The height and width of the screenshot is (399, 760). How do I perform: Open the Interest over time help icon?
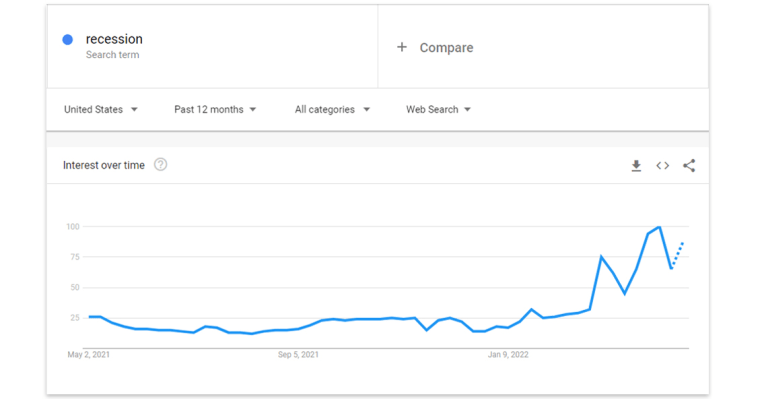point(160,165)
